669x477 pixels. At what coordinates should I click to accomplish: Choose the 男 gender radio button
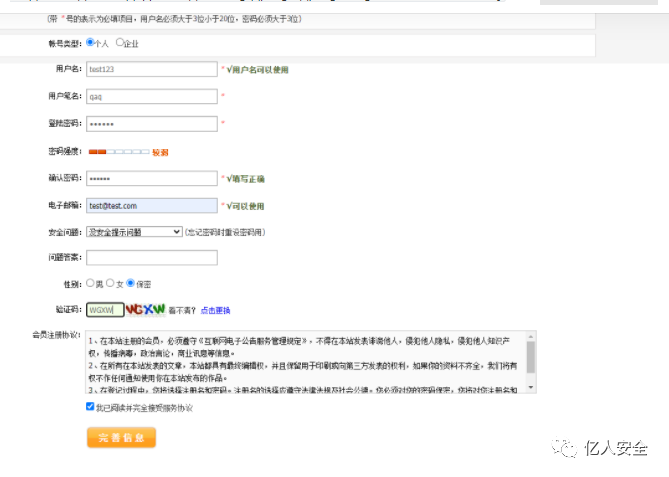tap(91, 284)
